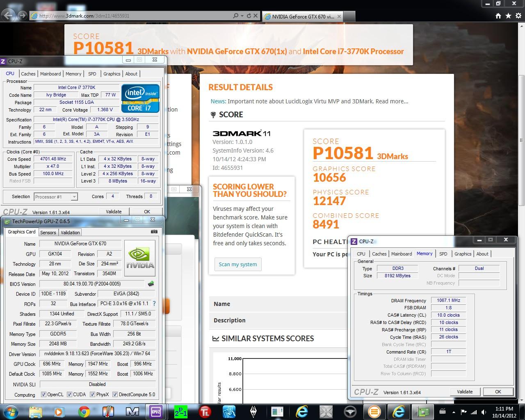The width and height of the screenshot is (525, 420).
Task: Click the Combined Score value 8491
Action: click(326, 224)
